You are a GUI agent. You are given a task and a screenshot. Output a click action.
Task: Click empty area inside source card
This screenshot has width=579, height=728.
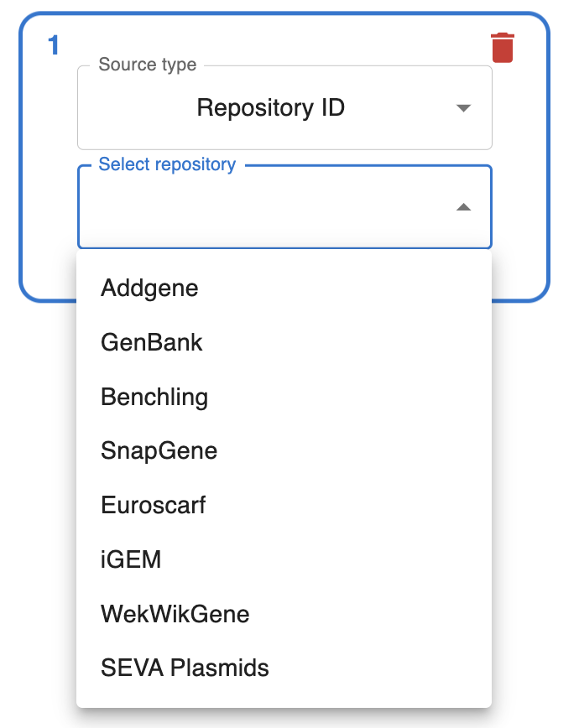pyautogui.click(x=48, y=210)
